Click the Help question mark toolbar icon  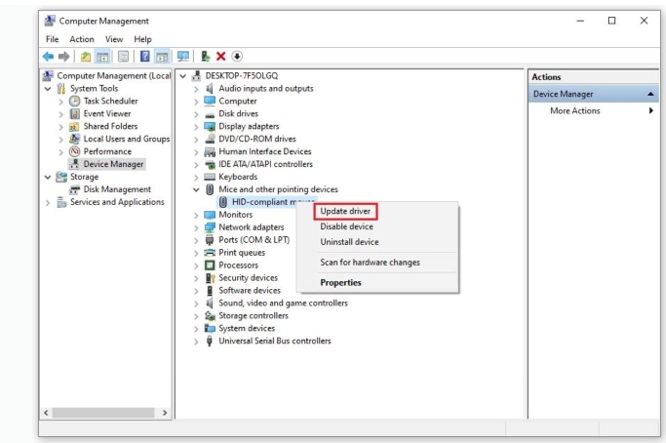point(145,57)
